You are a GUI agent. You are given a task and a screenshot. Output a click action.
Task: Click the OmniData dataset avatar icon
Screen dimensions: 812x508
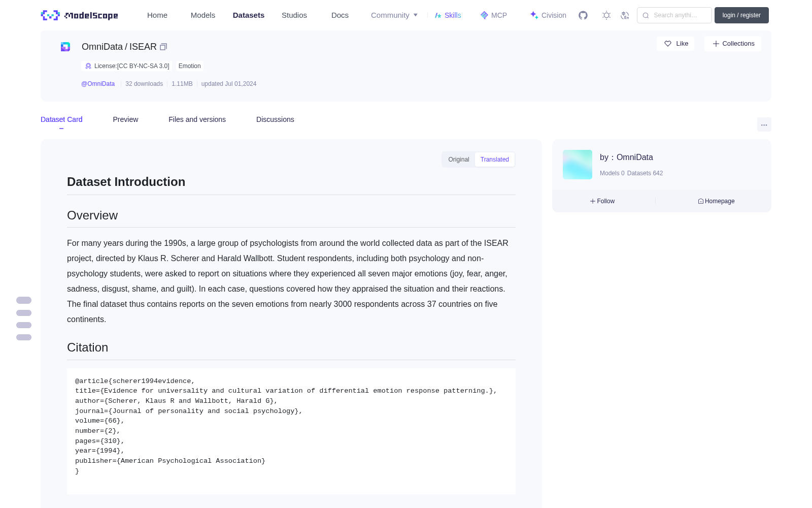point(65,47)
